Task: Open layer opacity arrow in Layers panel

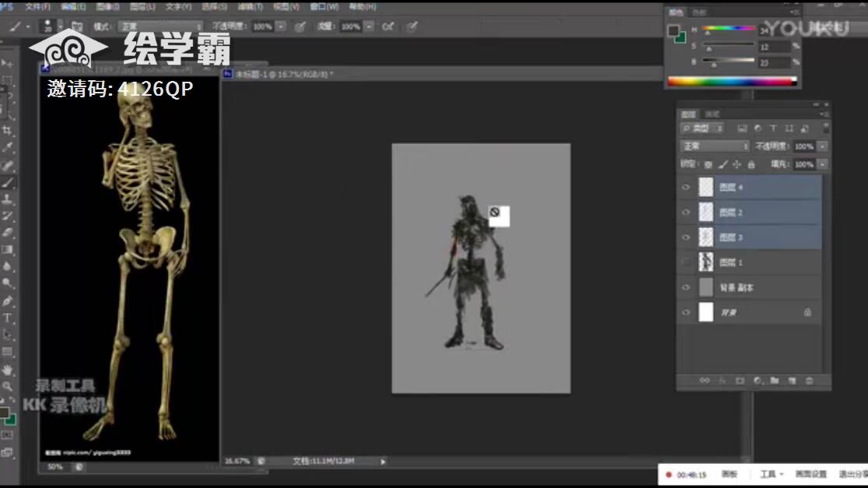Action: click(x=823, y=146)
